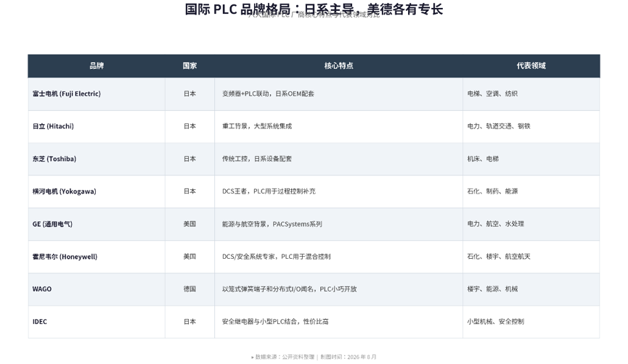Click the '品牌' column header
Image resolution: width=628 pixels, height=364 pixels.
tap(97, 66)
